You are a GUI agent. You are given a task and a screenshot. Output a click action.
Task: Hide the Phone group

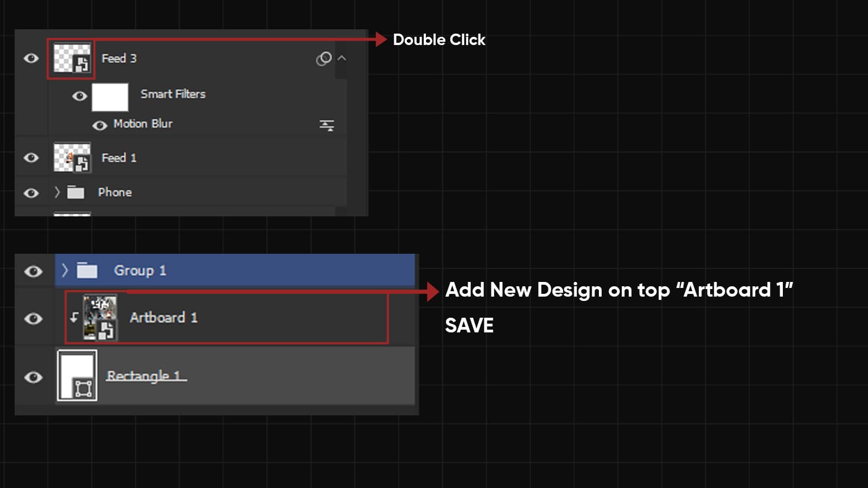(31, 193)
